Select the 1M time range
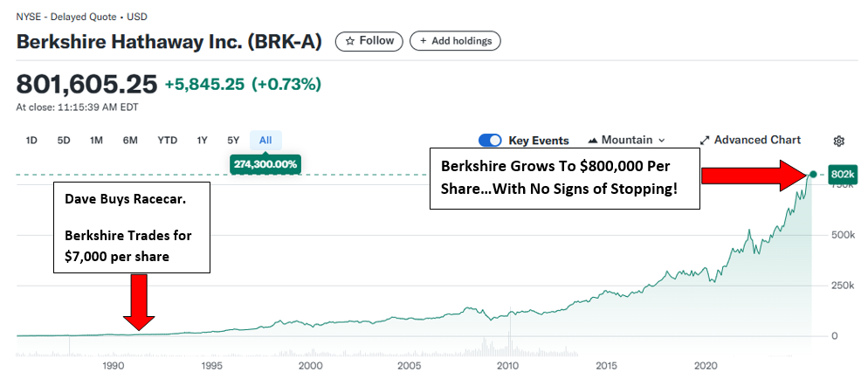The width and height of the screenshot is (868, 386). click(96, 141)
